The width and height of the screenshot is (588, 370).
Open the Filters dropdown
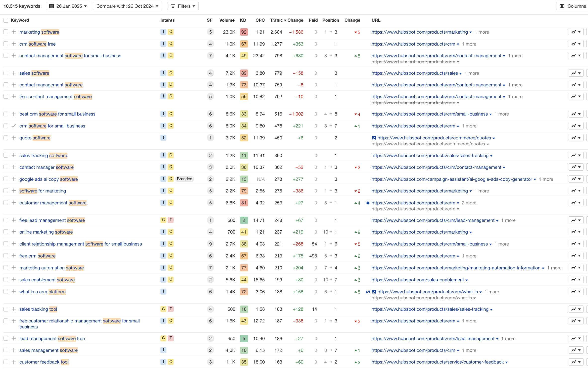click(183, 6)
